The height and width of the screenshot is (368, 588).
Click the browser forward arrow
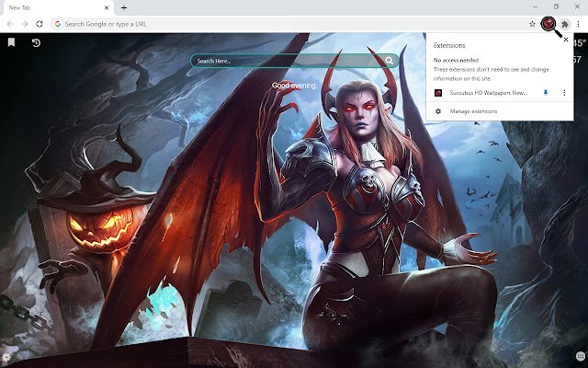pos(25,24)
